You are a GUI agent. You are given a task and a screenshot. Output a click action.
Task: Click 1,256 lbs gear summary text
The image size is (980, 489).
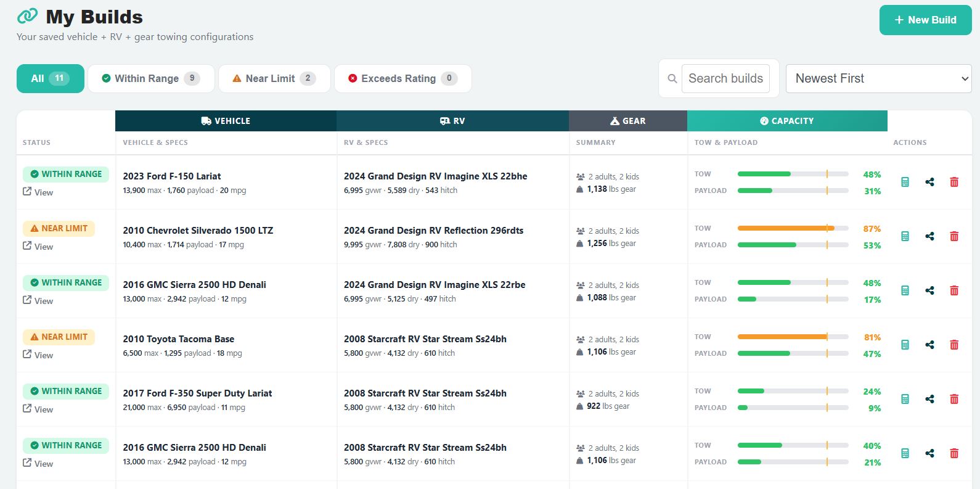611,244
